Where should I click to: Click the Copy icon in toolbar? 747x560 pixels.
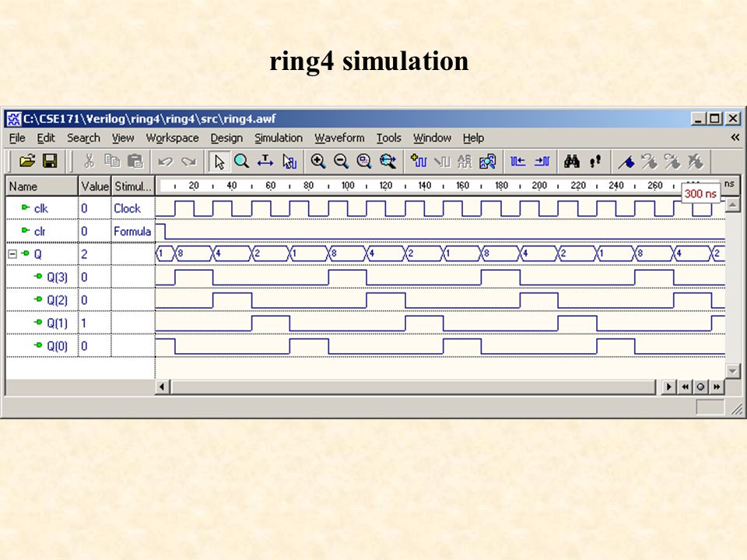[112, 162]
